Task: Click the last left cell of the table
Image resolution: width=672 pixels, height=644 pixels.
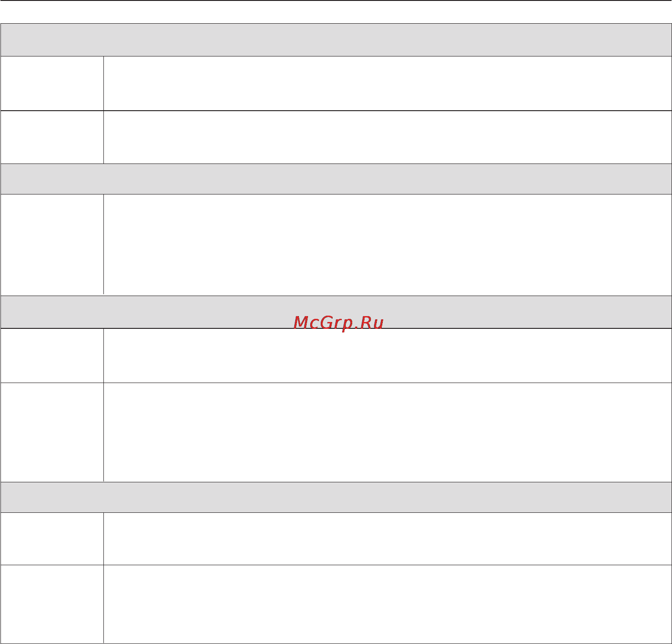Action: point(52,604)
